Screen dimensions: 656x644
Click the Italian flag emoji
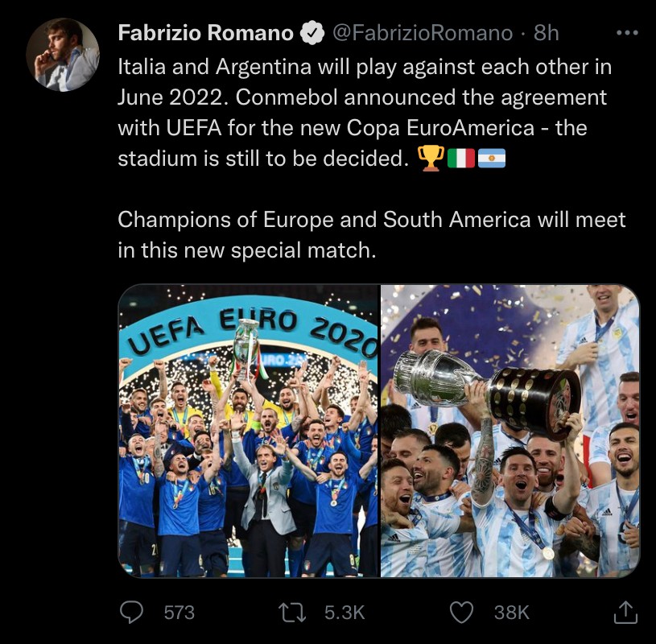click(x=460, y=159)
